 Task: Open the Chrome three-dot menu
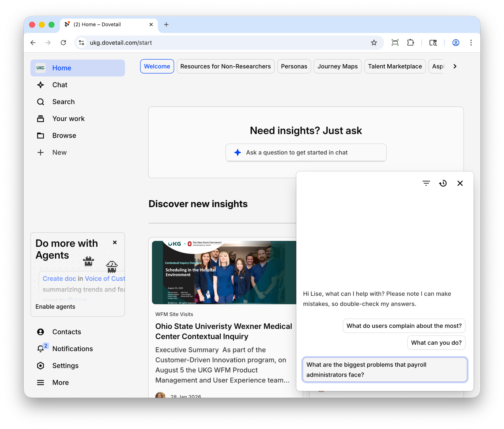[x=471, y=43]
